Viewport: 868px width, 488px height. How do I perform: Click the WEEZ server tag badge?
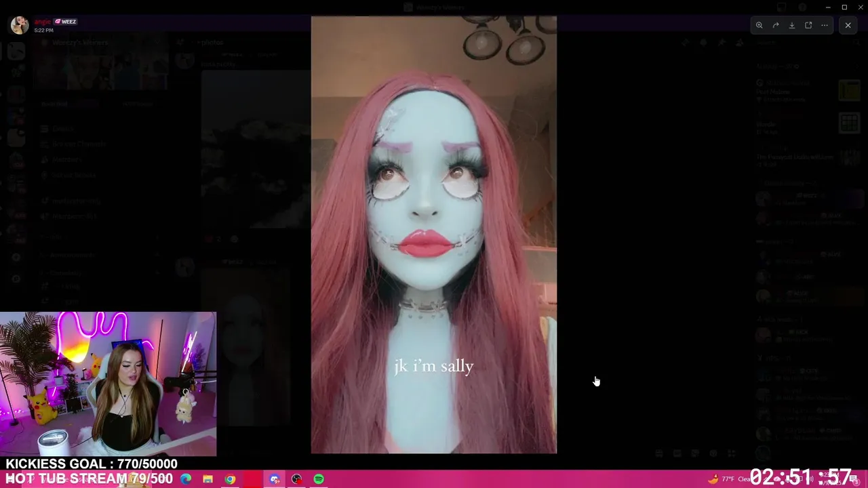pos(66,22)
